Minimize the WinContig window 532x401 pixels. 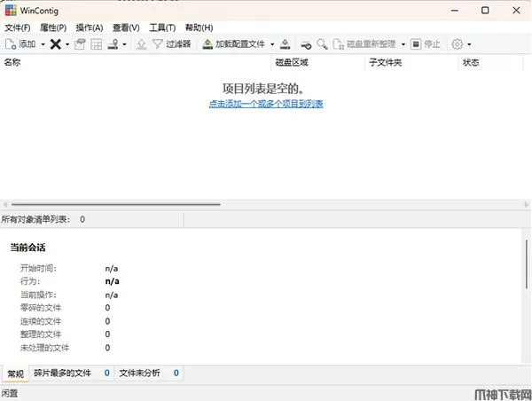tap(455, 11)
